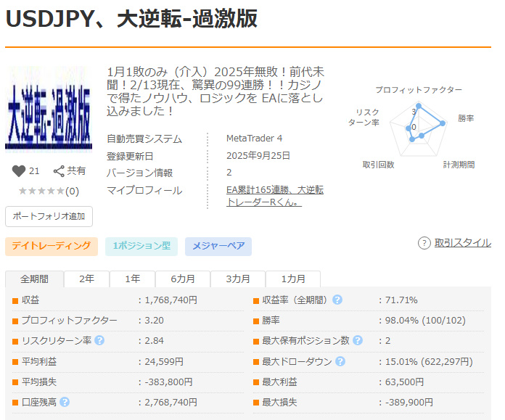Click the radar chart graphic

419,129
